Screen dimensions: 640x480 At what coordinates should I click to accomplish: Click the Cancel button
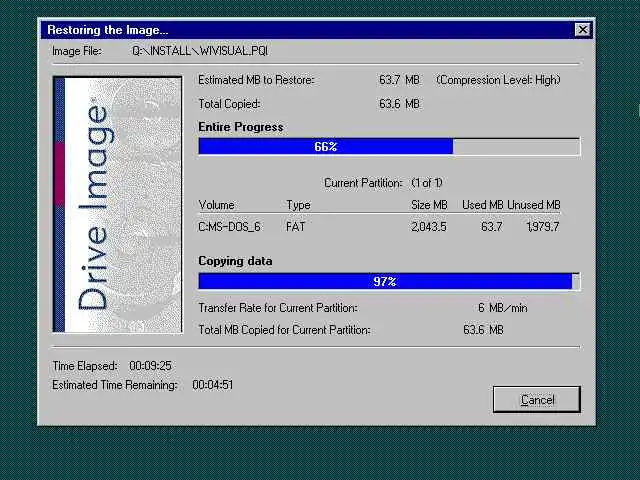tap(536, 399)
